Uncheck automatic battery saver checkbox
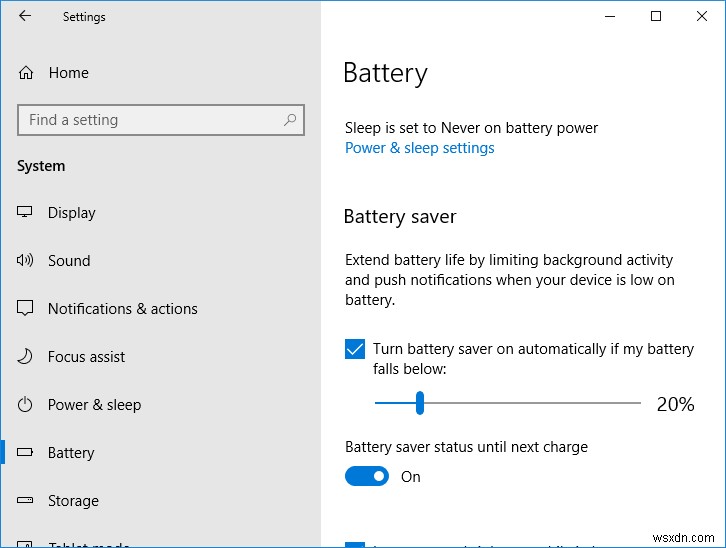 pos(355,349)
